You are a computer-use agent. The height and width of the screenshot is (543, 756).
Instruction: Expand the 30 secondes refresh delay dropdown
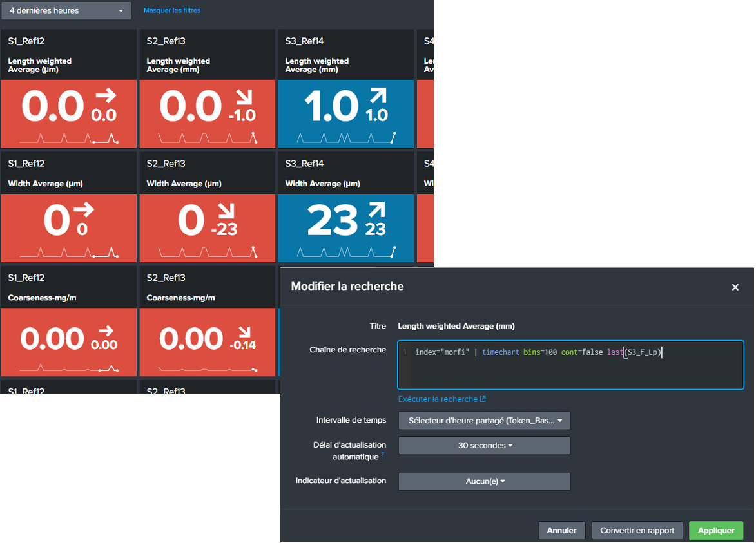pos(484,446)
